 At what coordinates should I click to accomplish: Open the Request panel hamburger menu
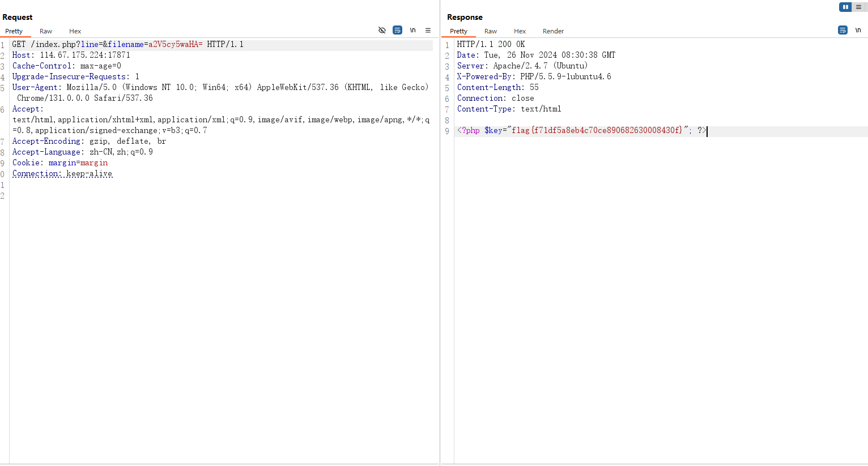428,30
